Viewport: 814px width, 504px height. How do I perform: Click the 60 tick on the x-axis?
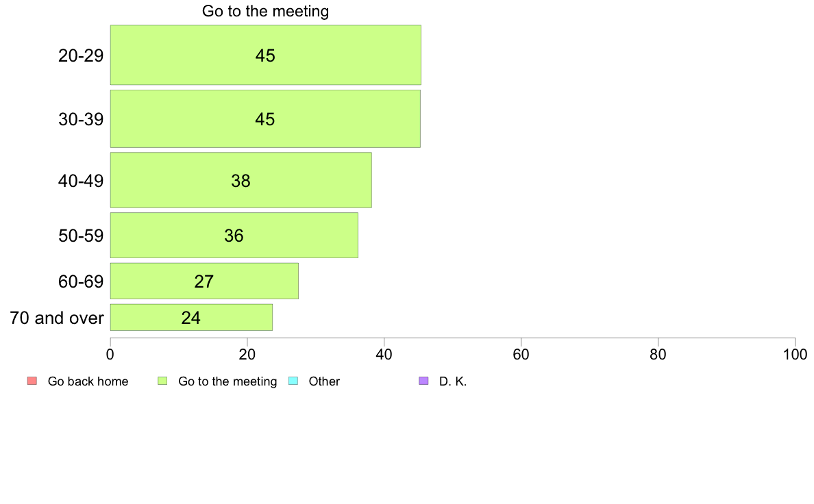point(521,355)
